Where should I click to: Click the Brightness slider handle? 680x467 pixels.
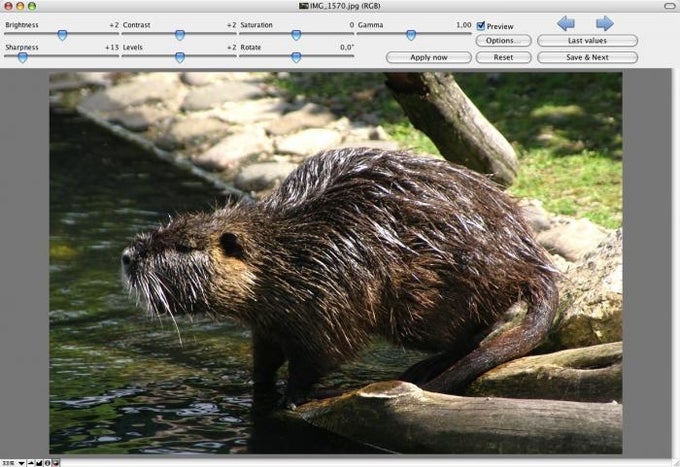62,35
